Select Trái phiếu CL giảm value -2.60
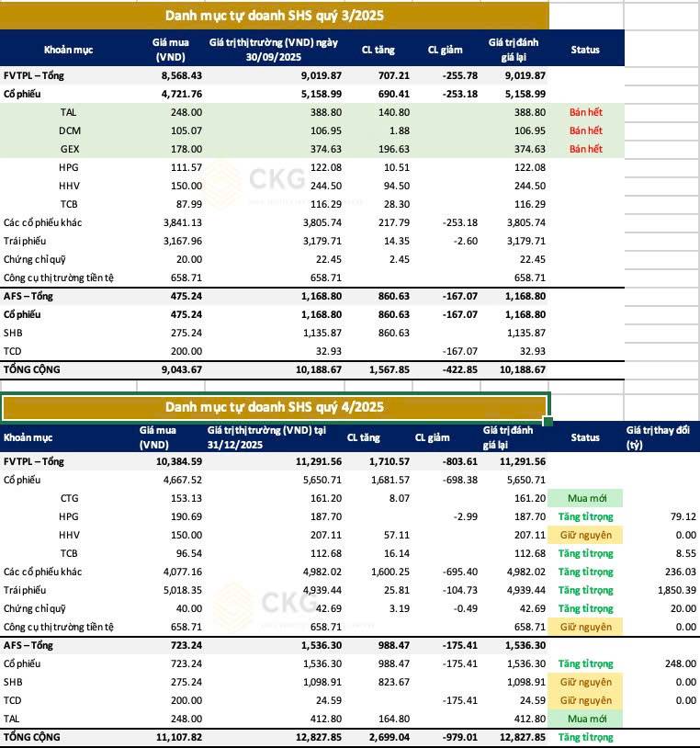The image size is (700, 748). (465, 242)
